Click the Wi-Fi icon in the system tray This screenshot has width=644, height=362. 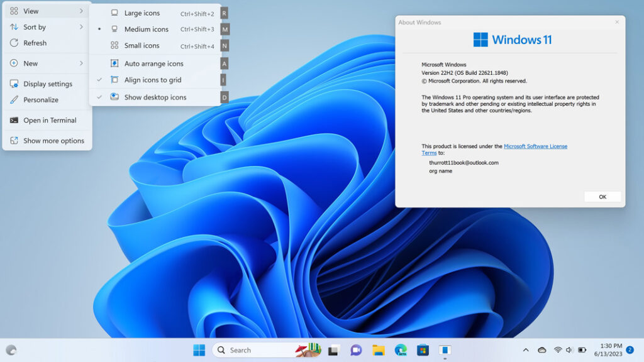coord(558,349)
